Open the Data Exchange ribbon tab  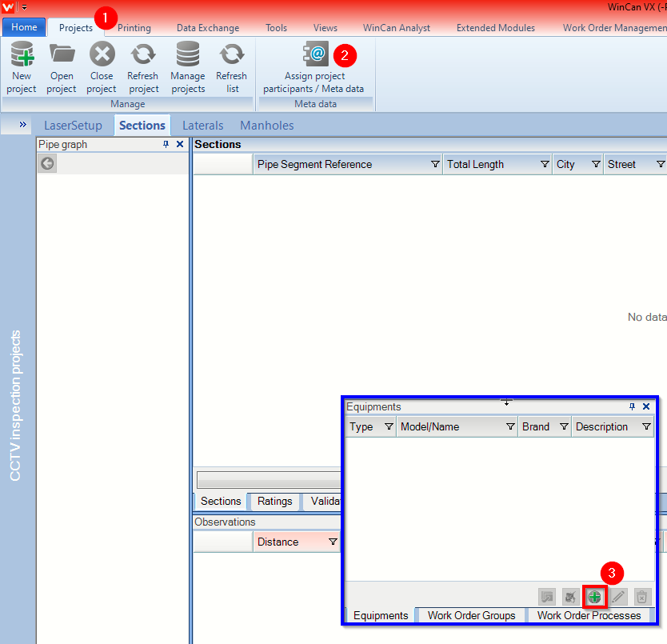(x=208, y=28)
